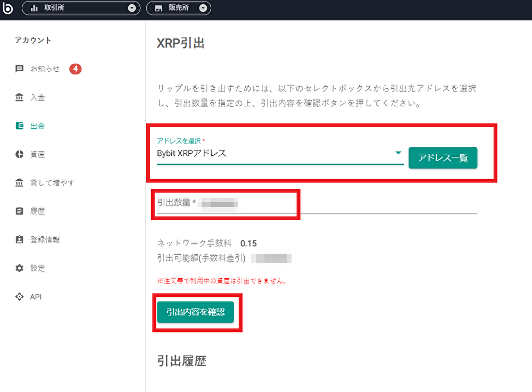Click the API diamond icon
The height and width of the screenshot is (392, 532).
click(x=19, y=297)
